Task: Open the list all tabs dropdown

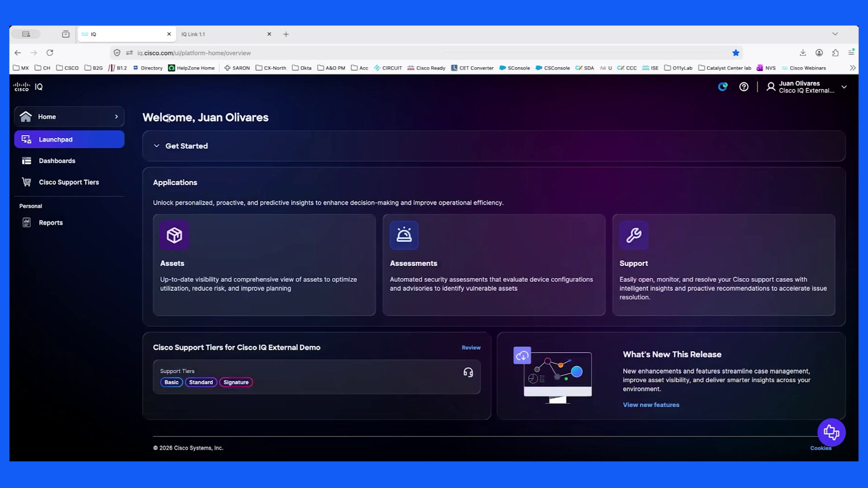Action: click(835, 34)
